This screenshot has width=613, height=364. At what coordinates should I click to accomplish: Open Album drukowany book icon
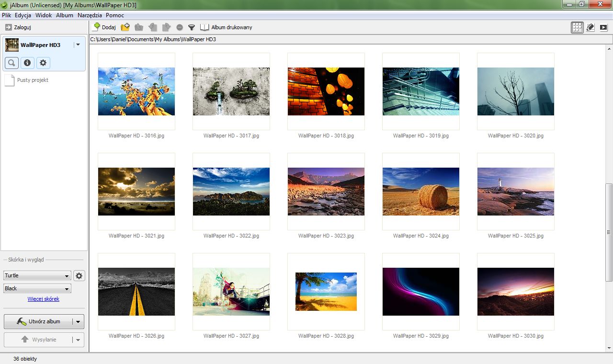pyautogui.click(x=226, y=27)
